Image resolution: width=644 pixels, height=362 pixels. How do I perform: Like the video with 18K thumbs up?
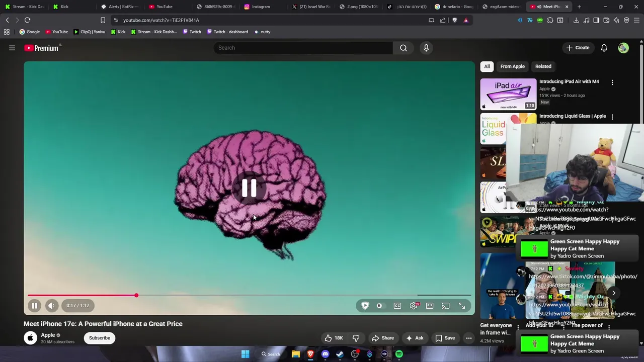334,338
